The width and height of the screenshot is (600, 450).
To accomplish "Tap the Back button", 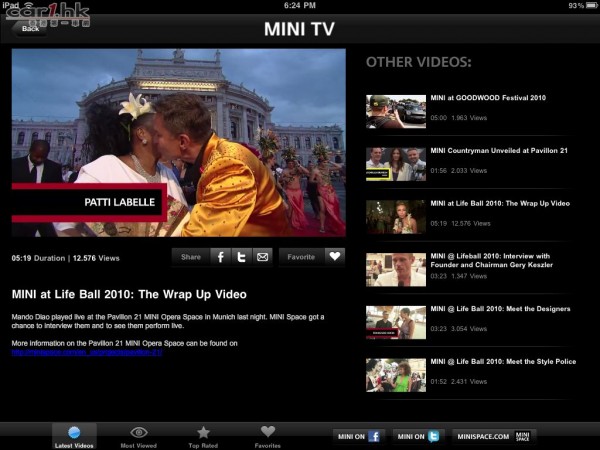I will tap(30, 28).
